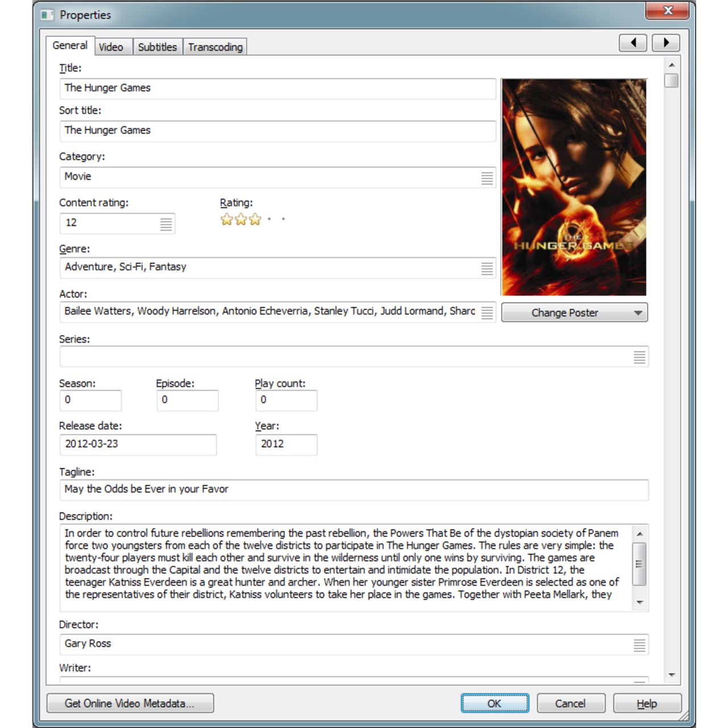Open the Actor list icon

pos(487,313)
